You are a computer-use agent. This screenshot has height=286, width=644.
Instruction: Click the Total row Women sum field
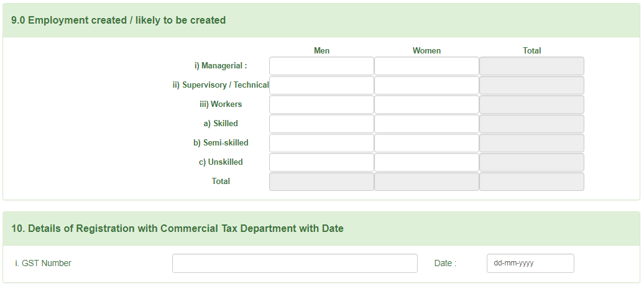426,182
